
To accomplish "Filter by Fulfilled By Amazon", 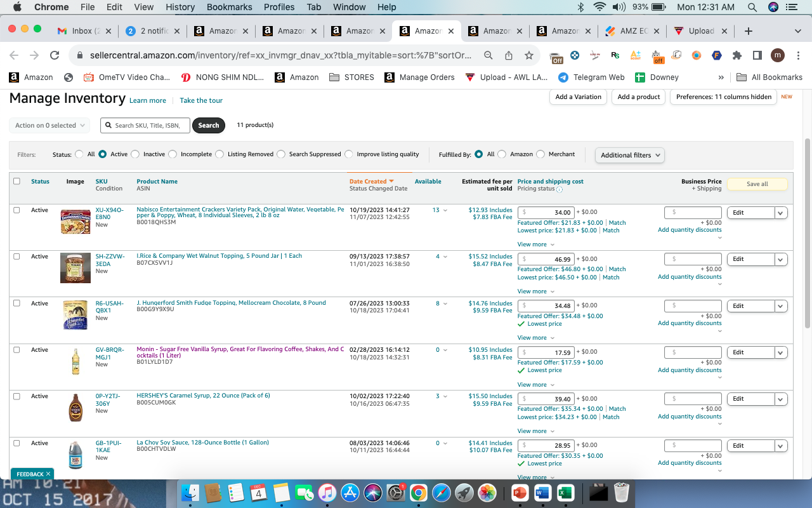I will coord(502,154).
